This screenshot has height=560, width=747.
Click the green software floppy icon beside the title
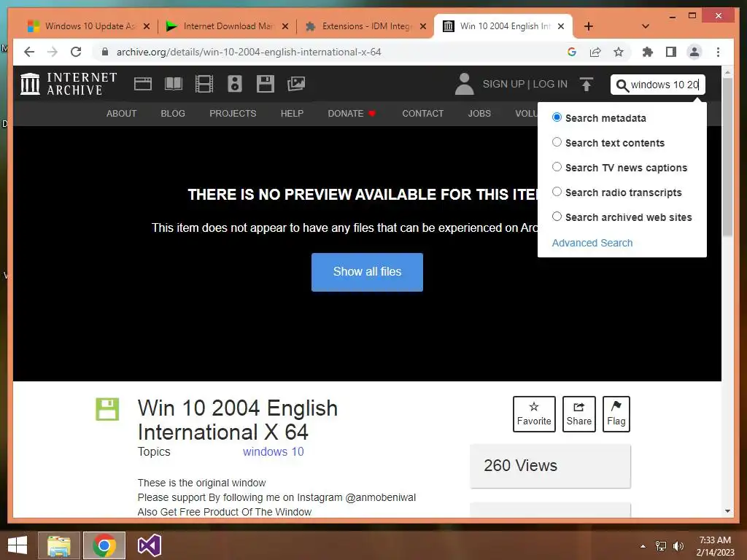[107, 409]
